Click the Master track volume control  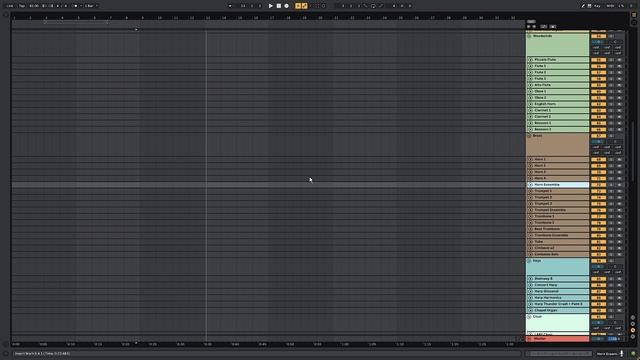pyautogui.click(x=598, y=339)
